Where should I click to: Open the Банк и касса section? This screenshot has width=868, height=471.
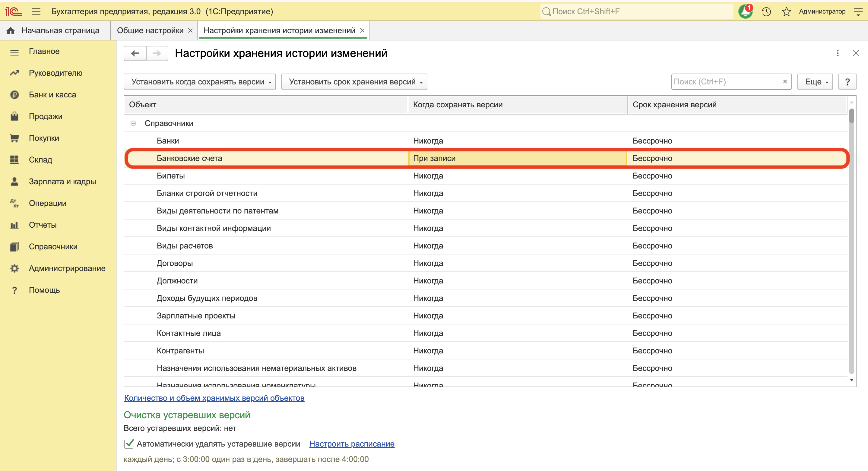click(x=52, y=95)
